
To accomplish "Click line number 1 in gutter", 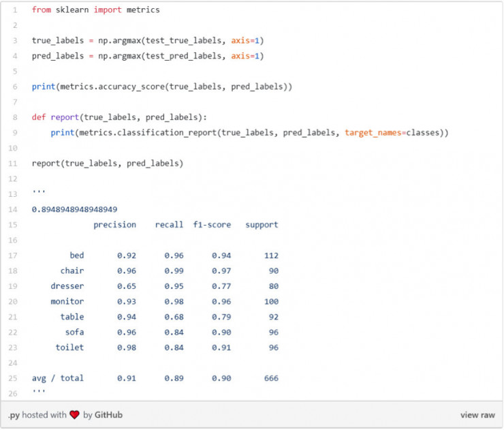I will click(x=15, y=10).
